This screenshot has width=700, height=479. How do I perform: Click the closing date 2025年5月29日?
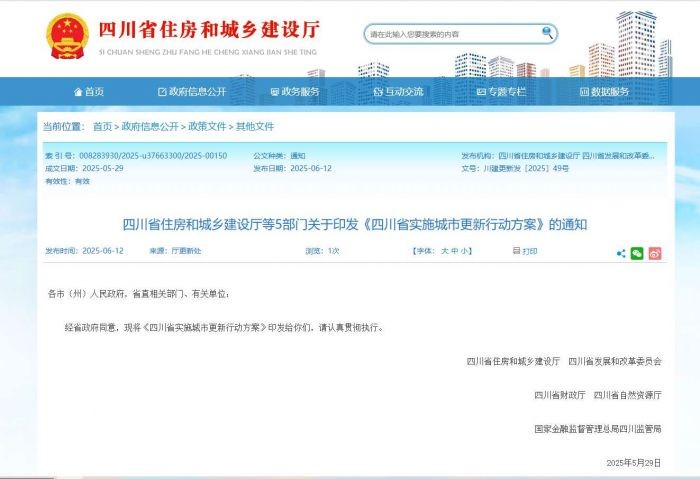pos(633,463)
